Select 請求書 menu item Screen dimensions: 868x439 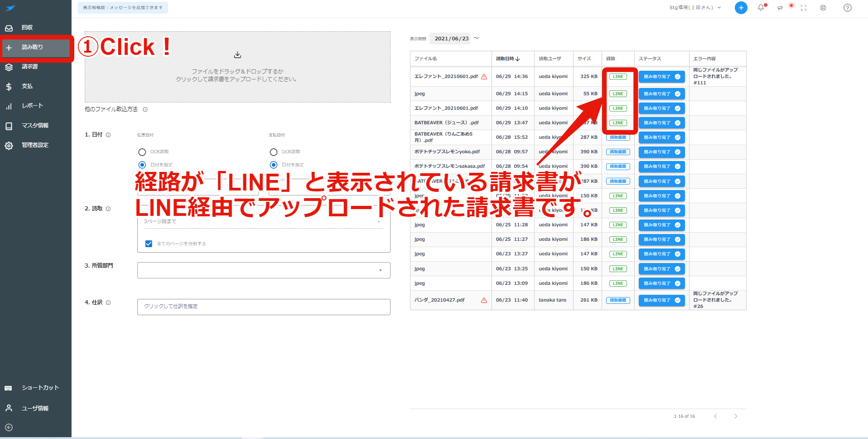click(x=30, y=67)
